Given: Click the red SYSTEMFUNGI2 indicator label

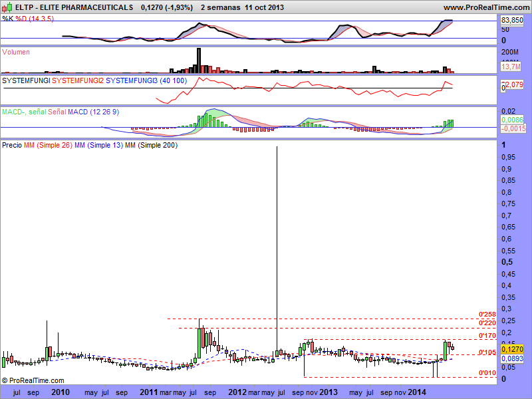Looking at the screenshot, I should coord(78,80).
